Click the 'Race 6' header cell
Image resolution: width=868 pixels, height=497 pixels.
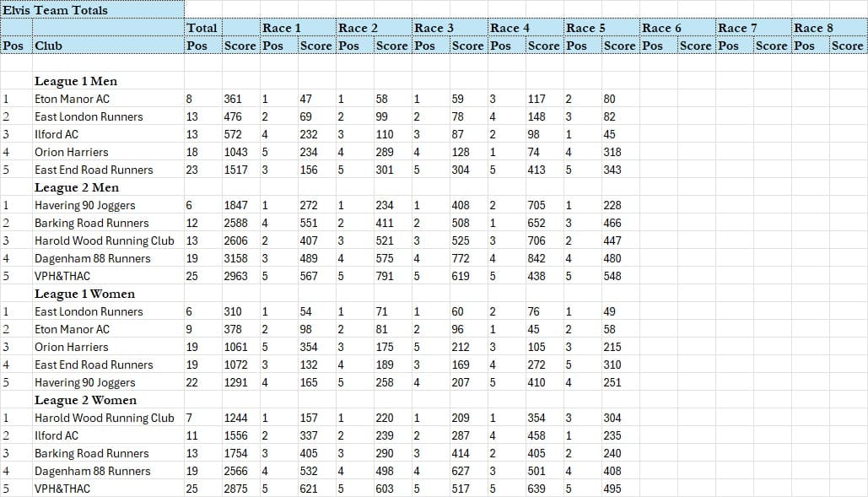(677, 28)
